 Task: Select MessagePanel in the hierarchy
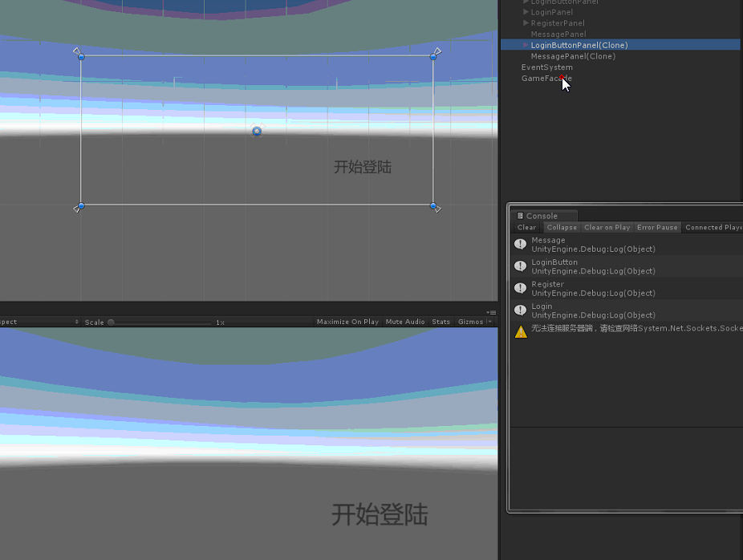point(558,34)
